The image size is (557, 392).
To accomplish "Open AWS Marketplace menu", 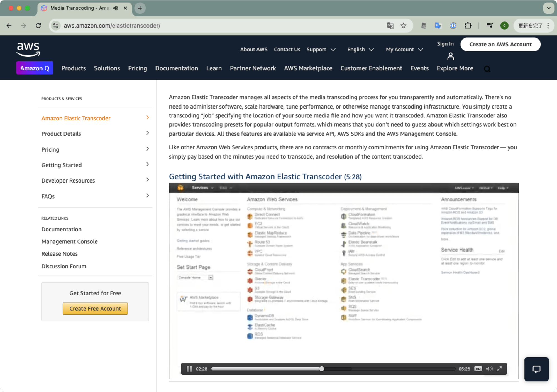I will tap(308, 68).
